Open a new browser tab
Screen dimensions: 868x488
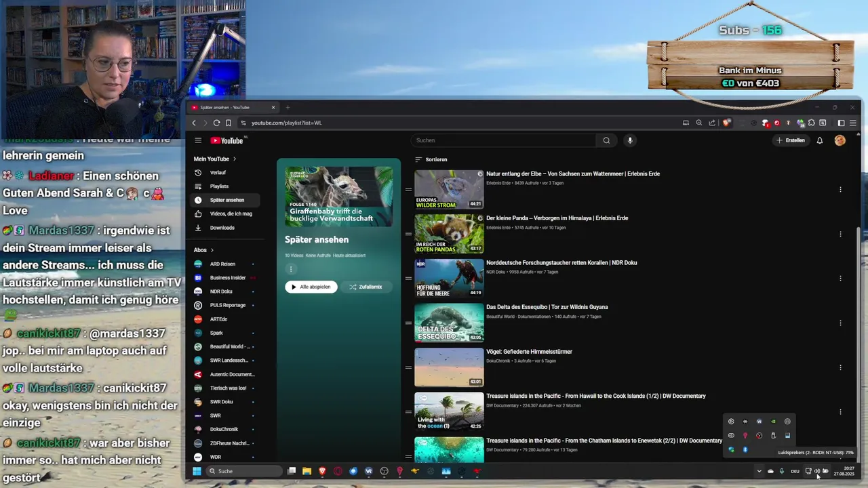[x=288, y=107]
